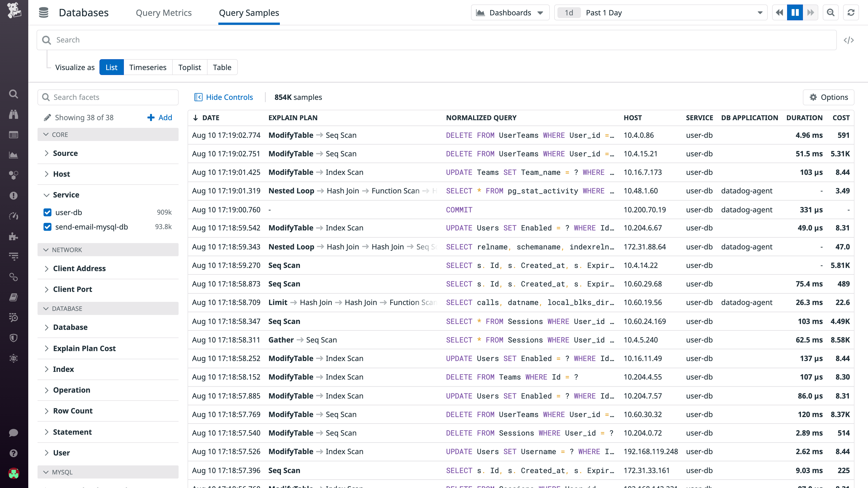Open Monitors via the exclamation icon
This screenshot has width=868, height=488.
pos(14,195)
